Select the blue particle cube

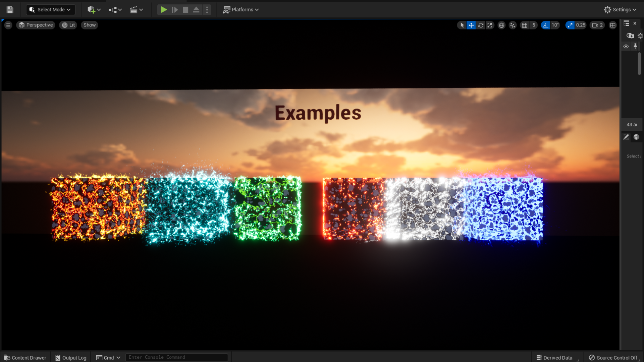pos(503,209)
